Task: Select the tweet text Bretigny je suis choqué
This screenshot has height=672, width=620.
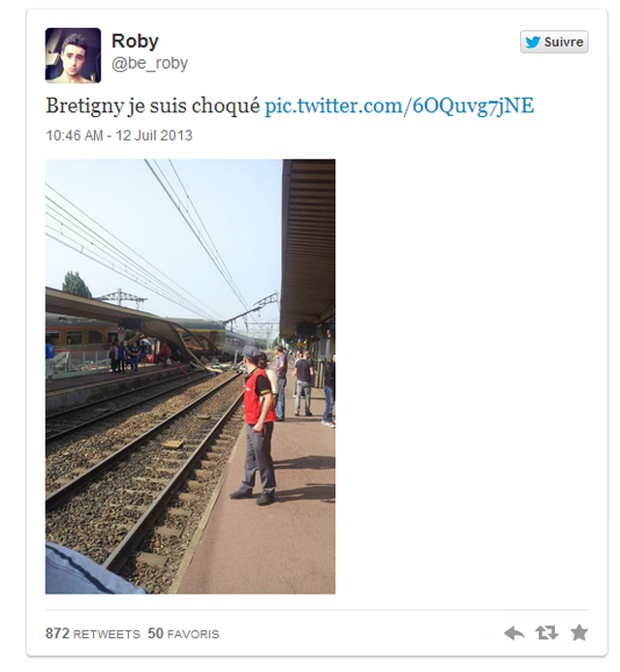Action: [153, 106]
